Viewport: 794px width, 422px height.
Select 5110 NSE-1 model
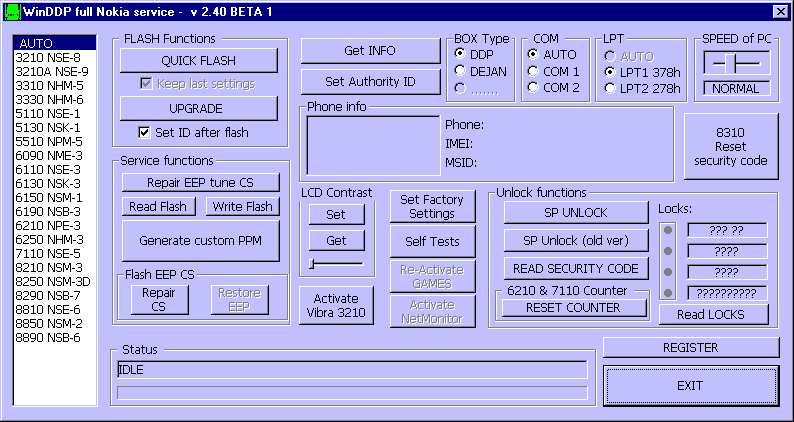(55, 113)
